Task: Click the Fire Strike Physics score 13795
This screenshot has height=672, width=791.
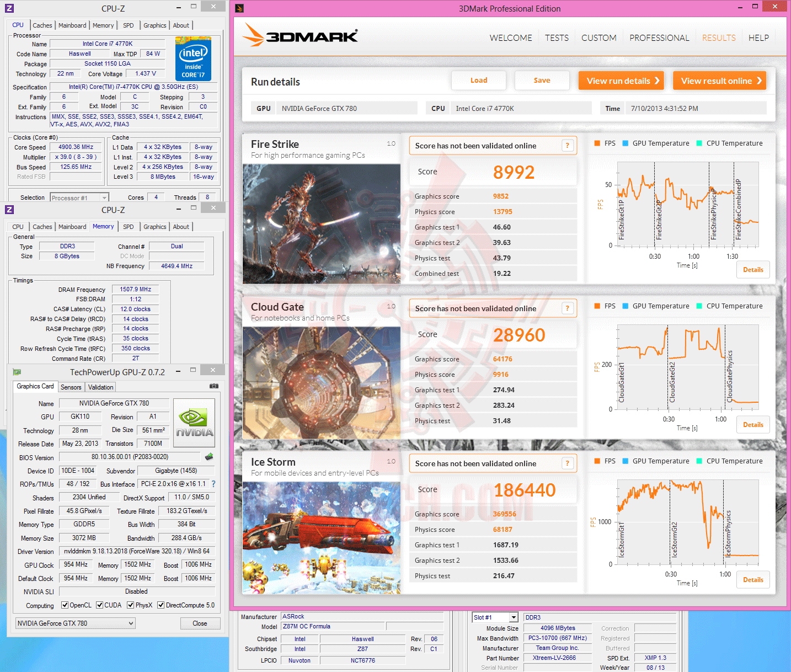Action: tap(503, 212)
